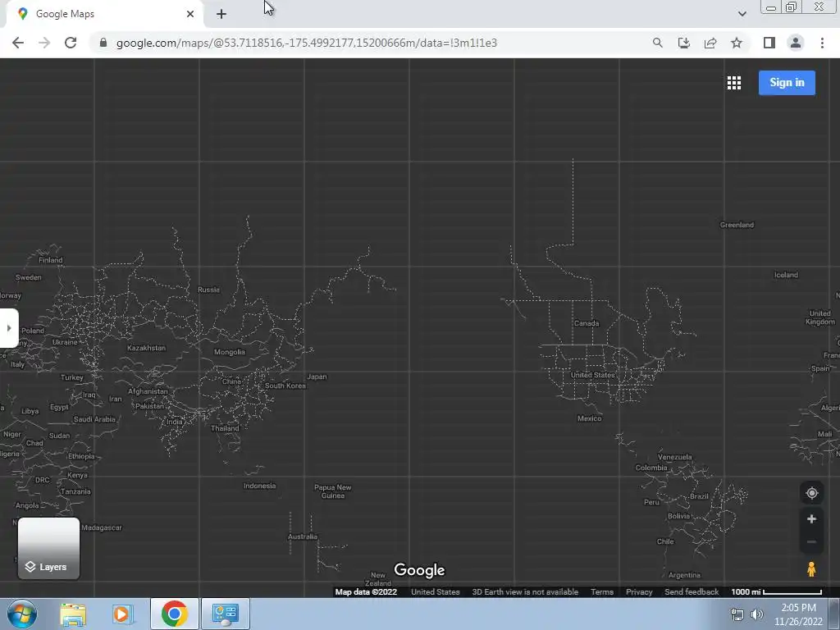Launch Windows Media Player from taskbar
This screenshot has width=840, height=630.
(122, 614)
